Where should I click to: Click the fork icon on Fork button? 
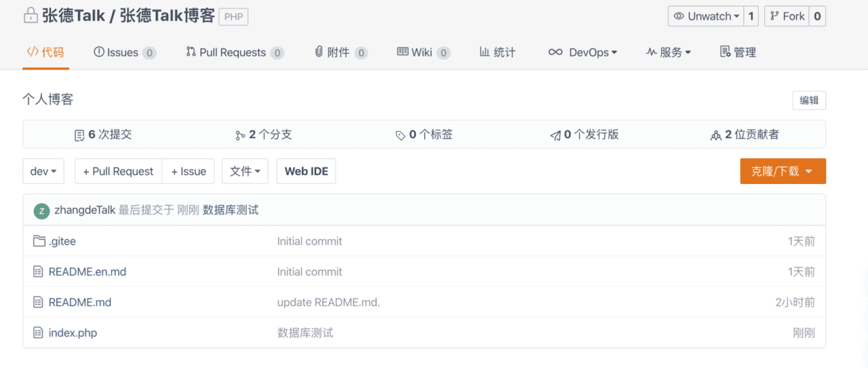[x=775, y=16]
